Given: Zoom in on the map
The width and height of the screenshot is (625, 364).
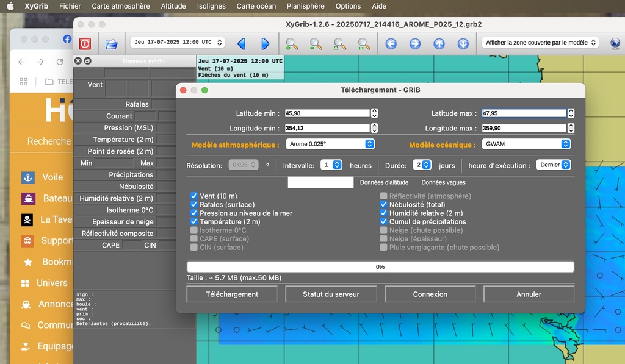Looking at the screenshot, I should (292, 44).
